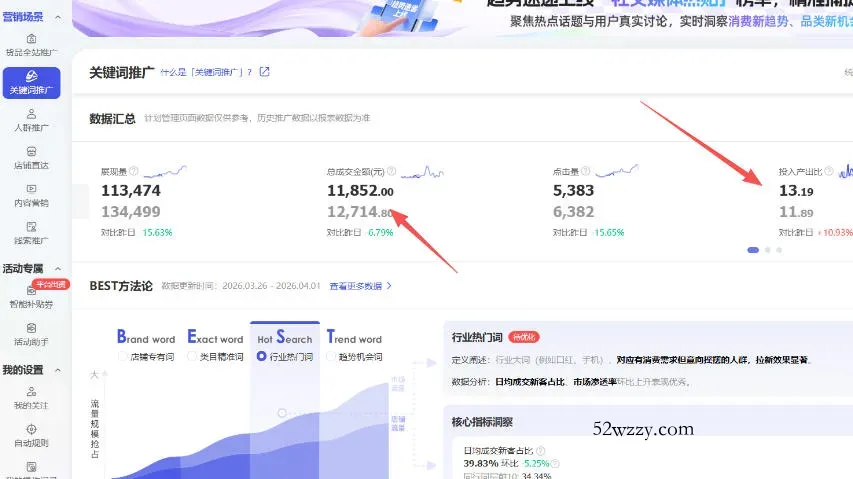Select the 行业热门词 radio button

[x=261, y=357]
